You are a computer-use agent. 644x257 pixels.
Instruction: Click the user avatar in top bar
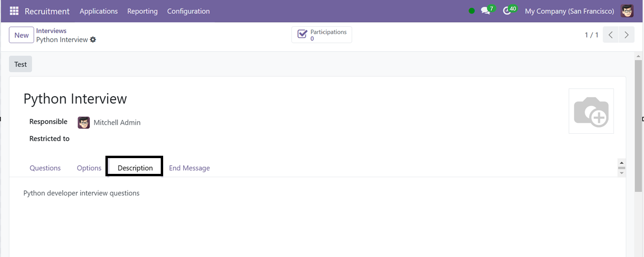pos(627,11)
